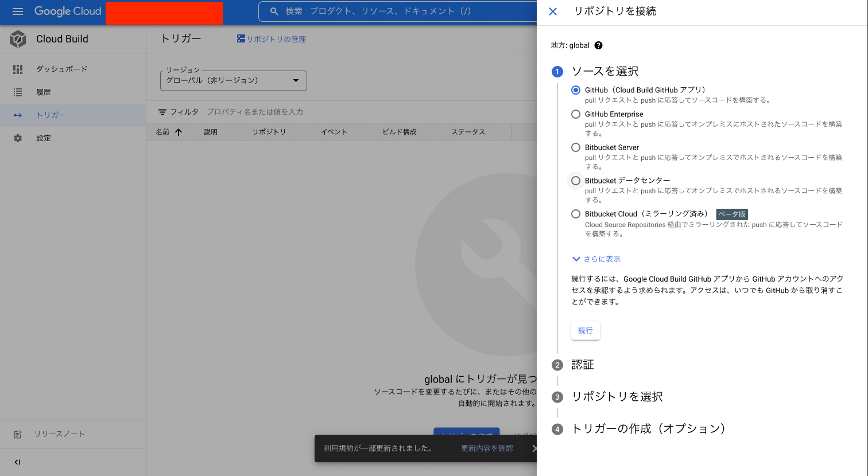Click the 続行 button

point(585,330)
